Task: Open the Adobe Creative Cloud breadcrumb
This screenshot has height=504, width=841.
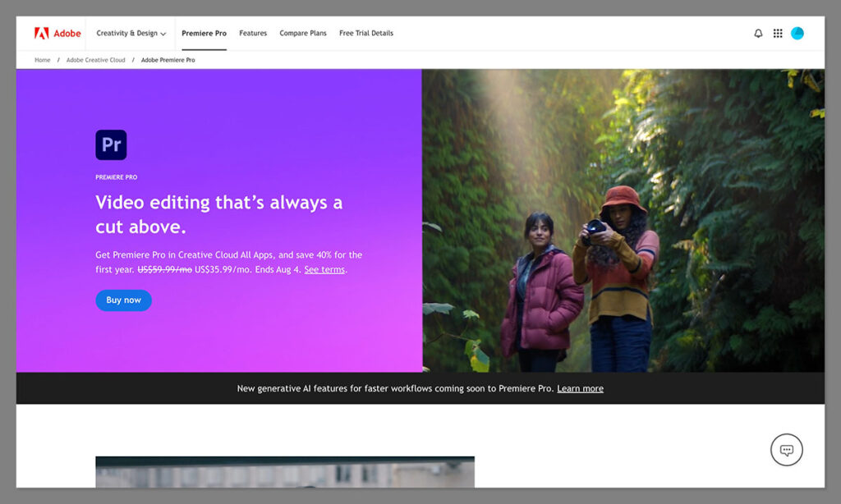Action: coord(95,60)
